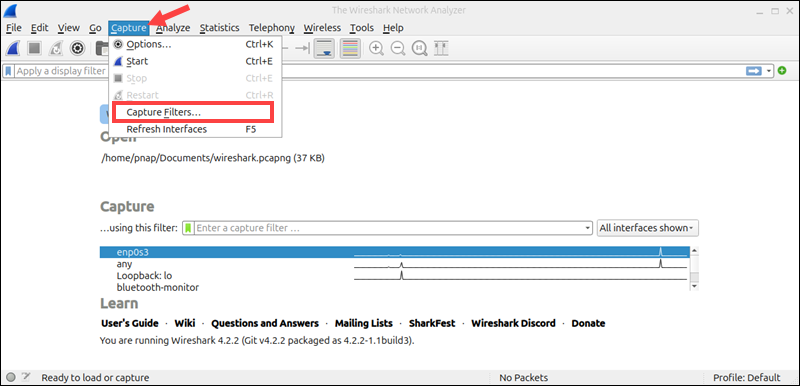Open display filter bookmarks icon
The image size is (800, 386).
pyautogui.click(x=9, y=71)
